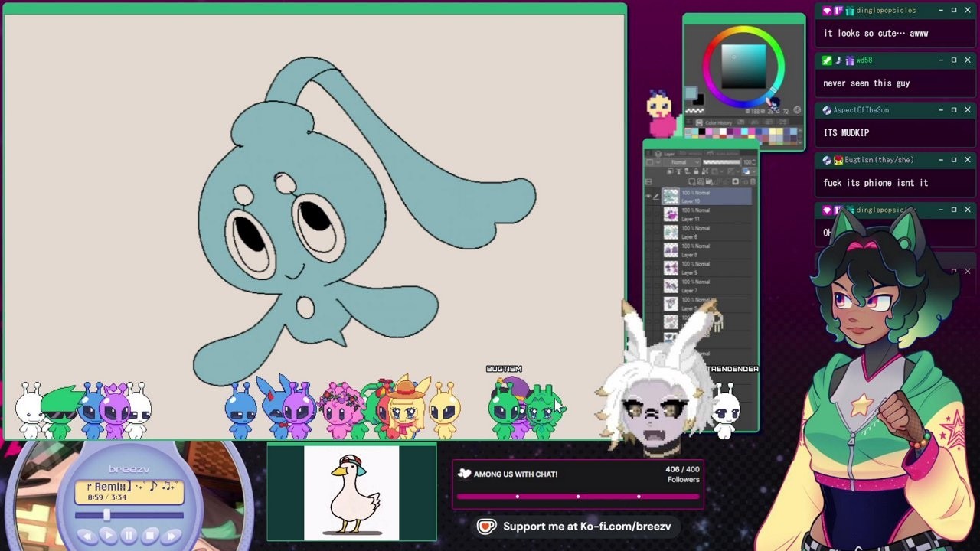This screenshot has height=551, width=980.
Task: Skip to previous track in music player
Action: tap(87, 536)
